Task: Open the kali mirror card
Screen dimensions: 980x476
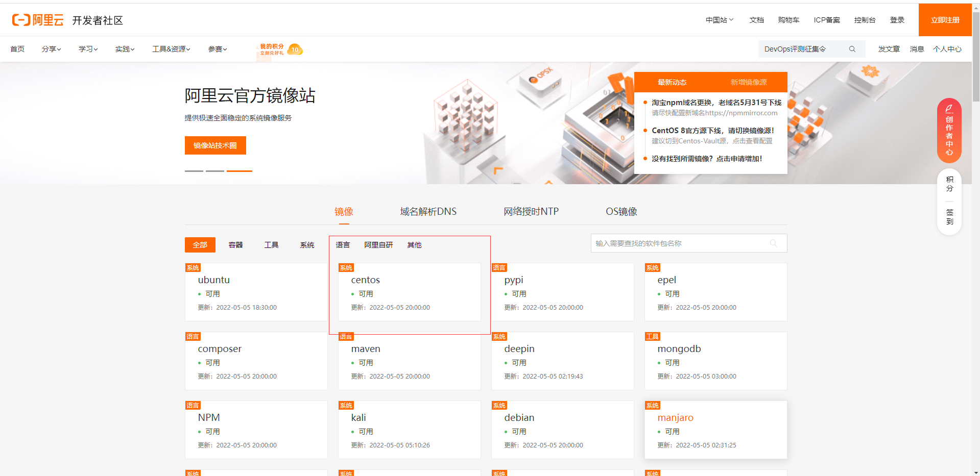Action: click(x=410, y=430)
